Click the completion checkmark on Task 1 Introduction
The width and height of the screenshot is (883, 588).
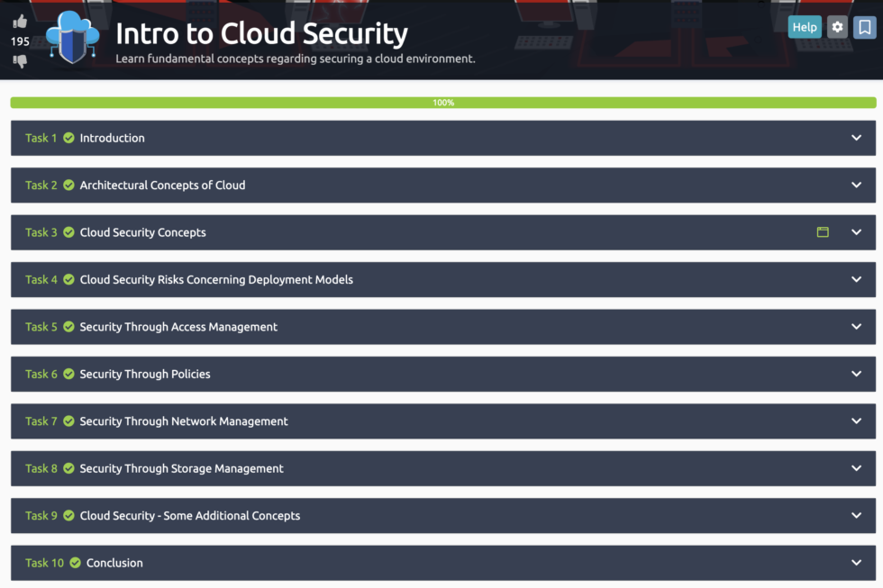[x=68, y=138]
